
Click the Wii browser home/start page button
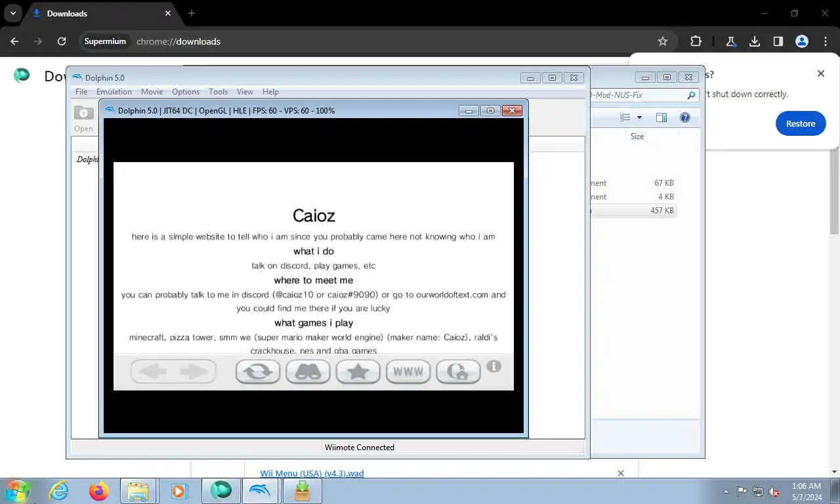click(x=458, y=372)
